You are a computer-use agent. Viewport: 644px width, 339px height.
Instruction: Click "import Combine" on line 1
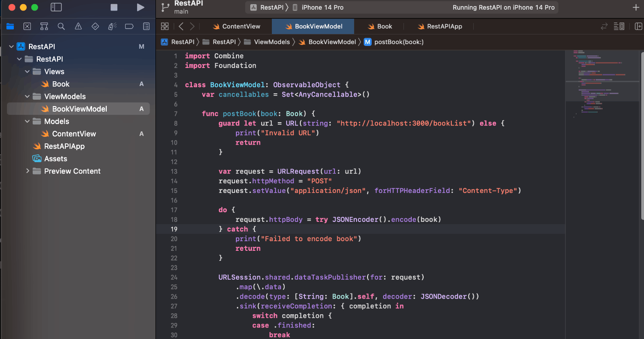(214, 56)
